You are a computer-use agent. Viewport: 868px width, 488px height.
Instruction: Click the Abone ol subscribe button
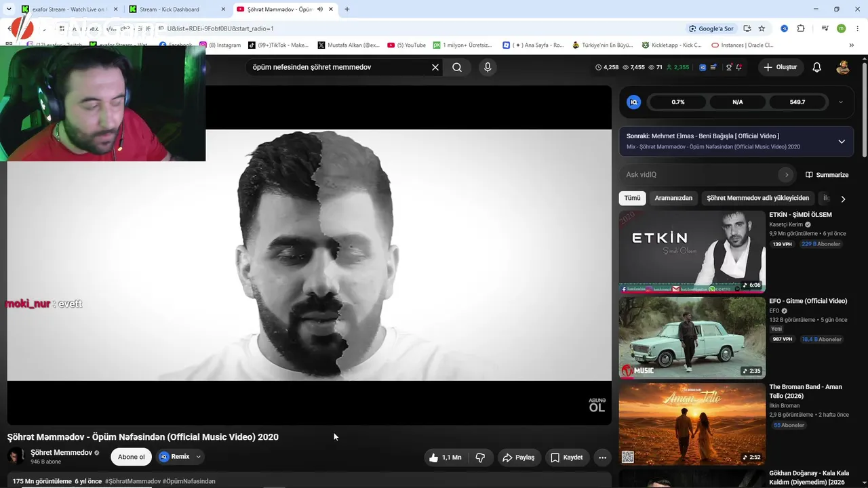coord(131,457)
